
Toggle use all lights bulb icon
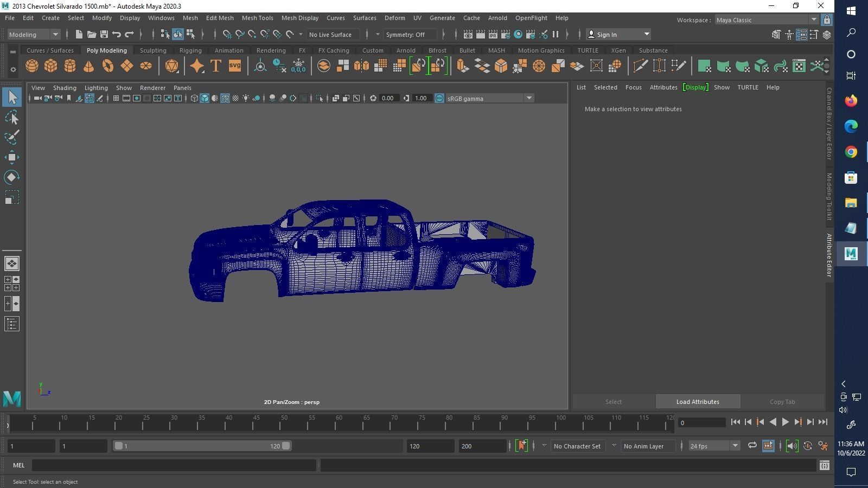[x=246, y=98]
